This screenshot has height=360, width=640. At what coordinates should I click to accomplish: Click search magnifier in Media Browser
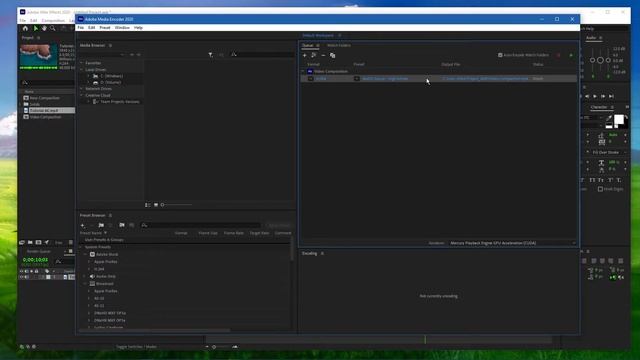(234, 55)
